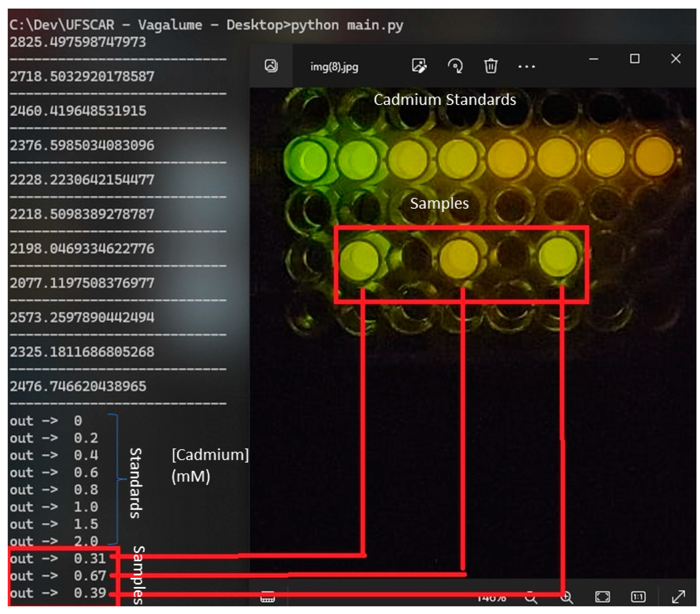Enter fullscreen with the diagonal arrow icon
700x614 pixels.
click(678, 597)
